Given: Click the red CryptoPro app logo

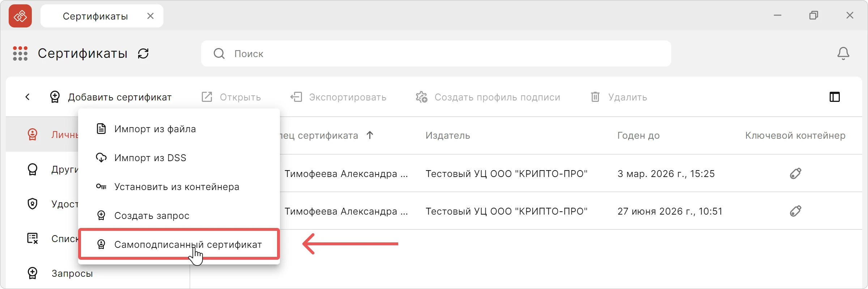Looking at the screenshot, I should coord(20,16).
